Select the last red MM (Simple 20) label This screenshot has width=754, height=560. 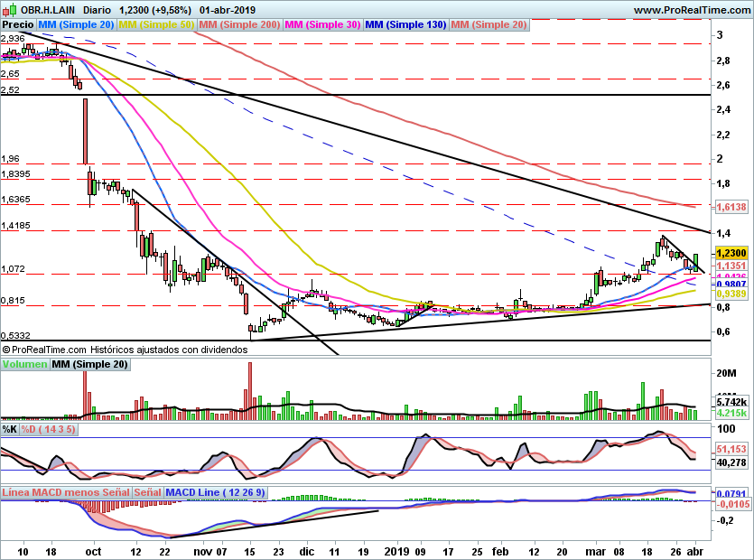[x=489, y=24]
